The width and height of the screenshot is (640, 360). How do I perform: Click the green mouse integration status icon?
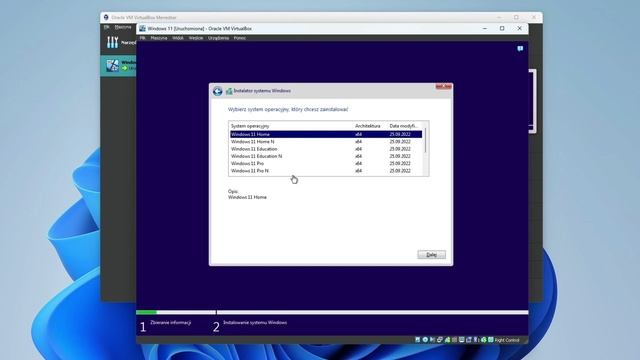tap(484, 340)
